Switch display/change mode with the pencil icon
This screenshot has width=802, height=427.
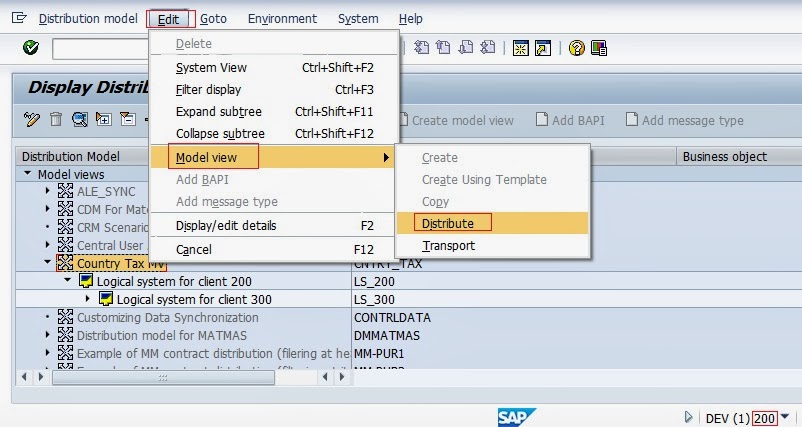[32, 120]
